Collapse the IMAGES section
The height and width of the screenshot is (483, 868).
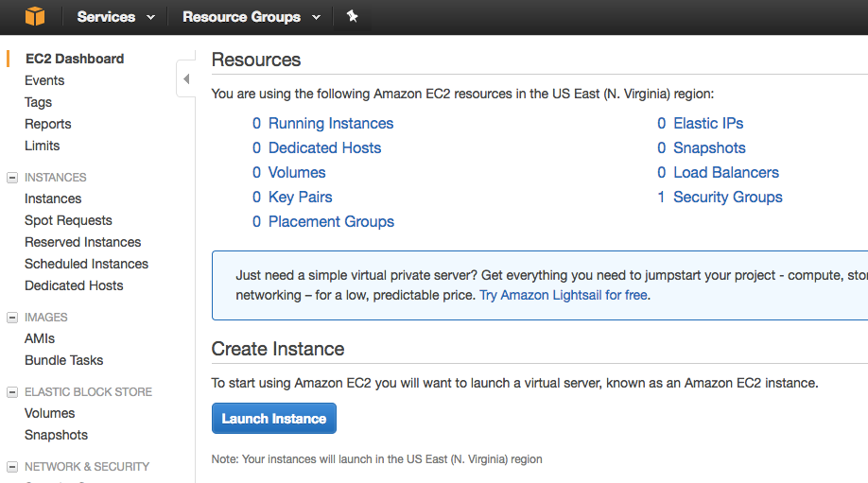[x=12, y=318]
